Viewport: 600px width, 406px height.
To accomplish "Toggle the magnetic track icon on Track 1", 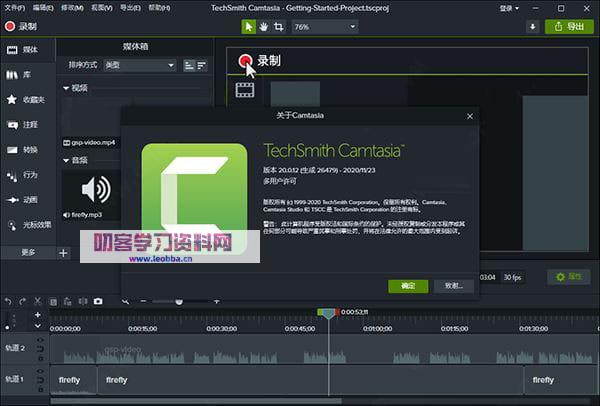I will [x=40, y=380].
